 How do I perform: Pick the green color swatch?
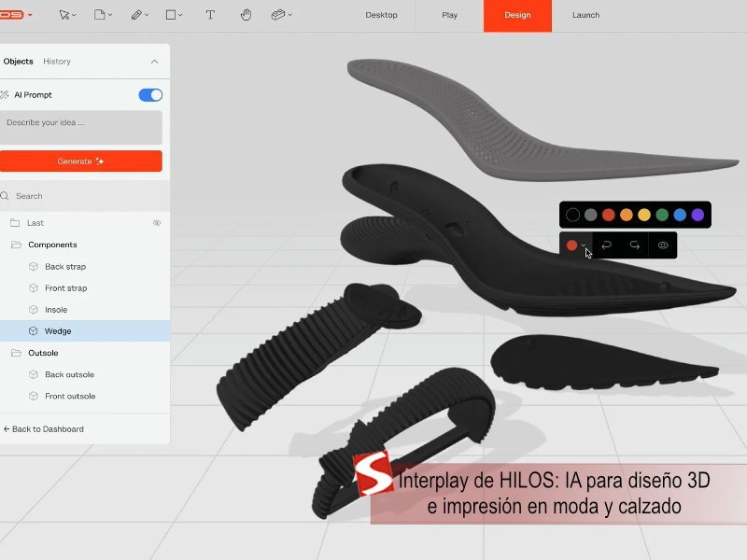661,213
